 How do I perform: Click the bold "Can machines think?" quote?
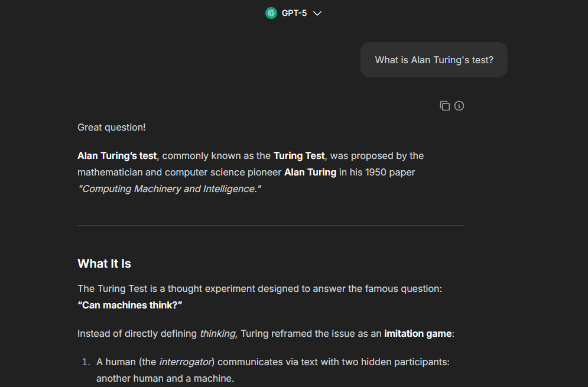click(130, 305)
